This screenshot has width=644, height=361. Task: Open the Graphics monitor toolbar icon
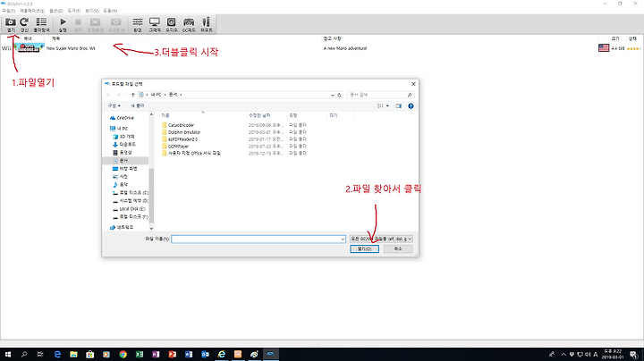[155, 25]
